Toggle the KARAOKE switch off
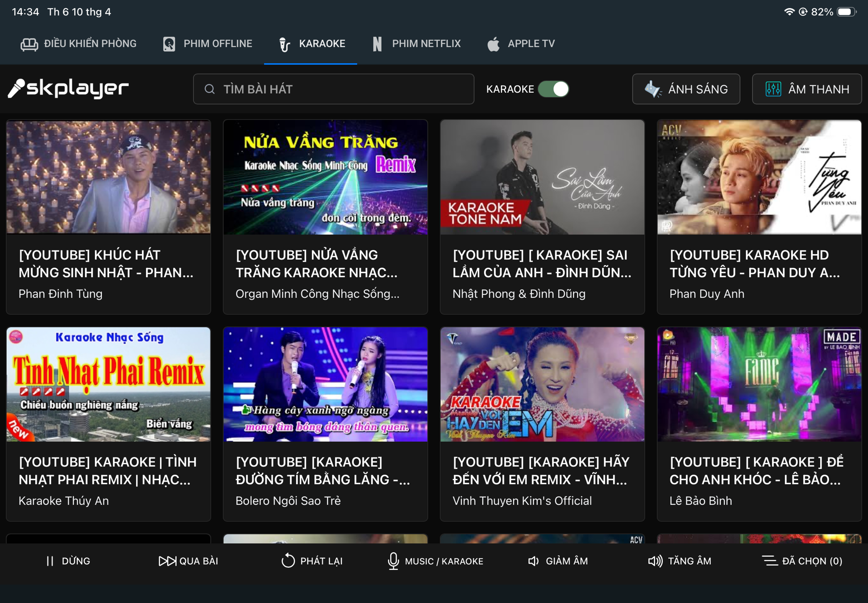This screenshot has width=868, height=603. coord(553,89)
